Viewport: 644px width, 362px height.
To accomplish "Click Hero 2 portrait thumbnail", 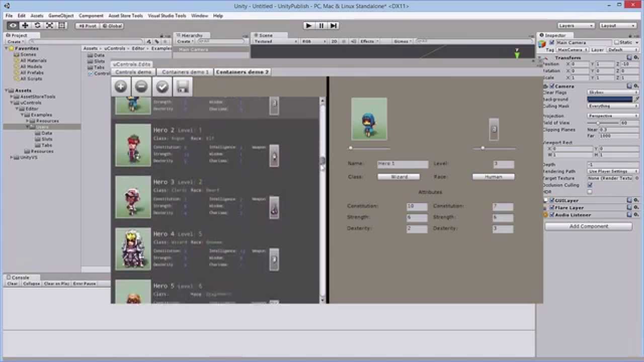I will (x=133, y=145).
